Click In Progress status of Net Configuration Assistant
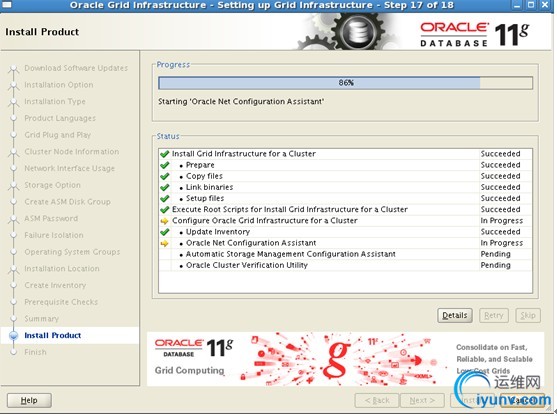Viewport: 557px width, 416px height. pyautogui.click(x=502, y=243)
